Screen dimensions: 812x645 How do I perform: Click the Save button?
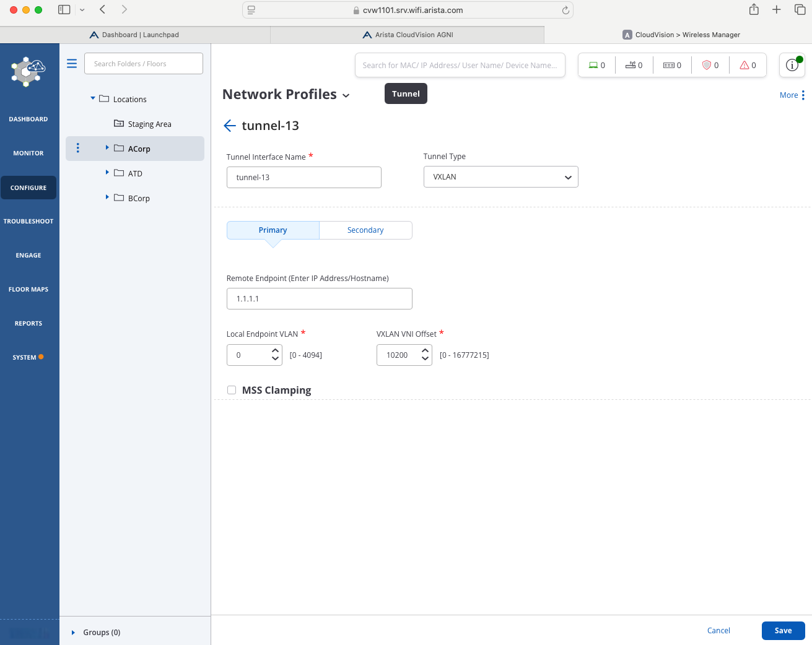(783, 631)
